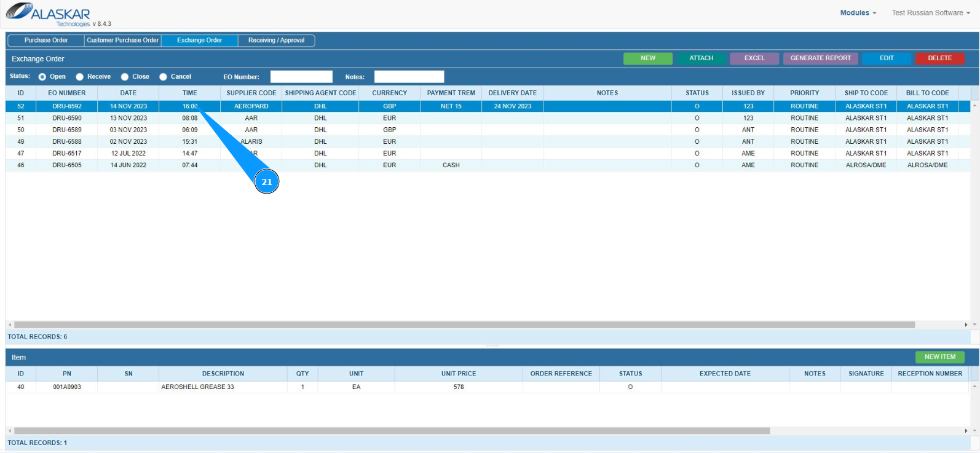Open the Modules dropdown menu
The height and width of the screenshot is (453, 980).
[x=858, y=13]
